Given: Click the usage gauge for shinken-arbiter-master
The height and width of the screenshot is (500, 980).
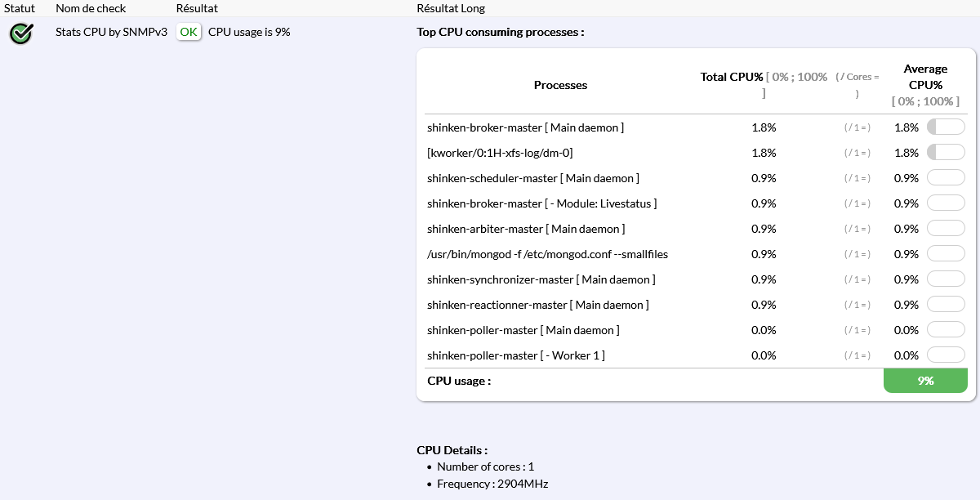Looking at the screenshot, I should click(x=946, y=229).
